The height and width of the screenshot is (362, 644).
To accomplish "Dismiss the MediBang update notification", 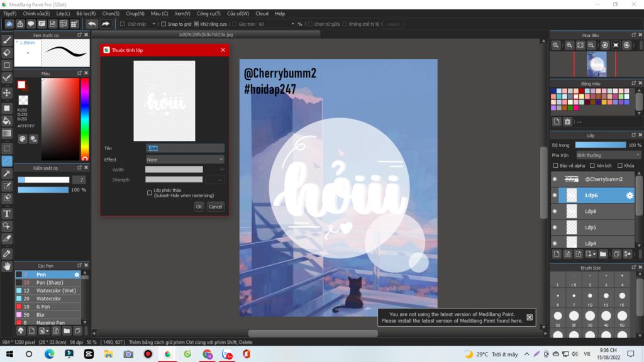I will pos(530,317).
